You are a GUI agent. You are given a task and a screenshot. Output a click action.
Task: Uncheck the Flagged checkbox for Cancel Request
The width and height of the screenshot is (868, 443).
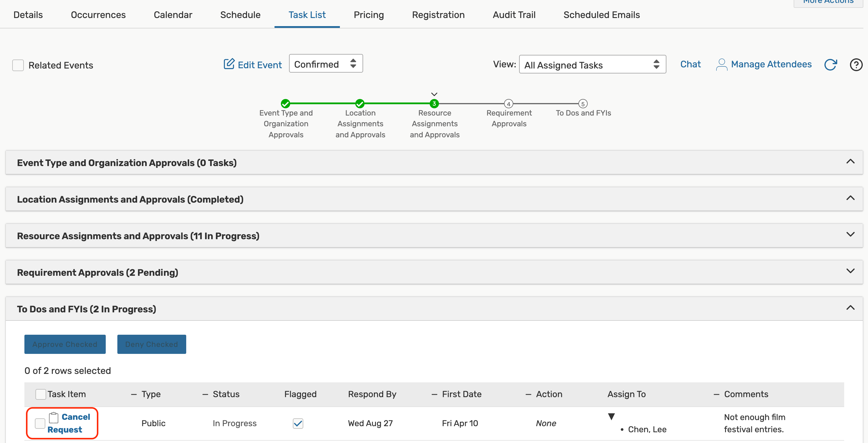coord(298,423)
